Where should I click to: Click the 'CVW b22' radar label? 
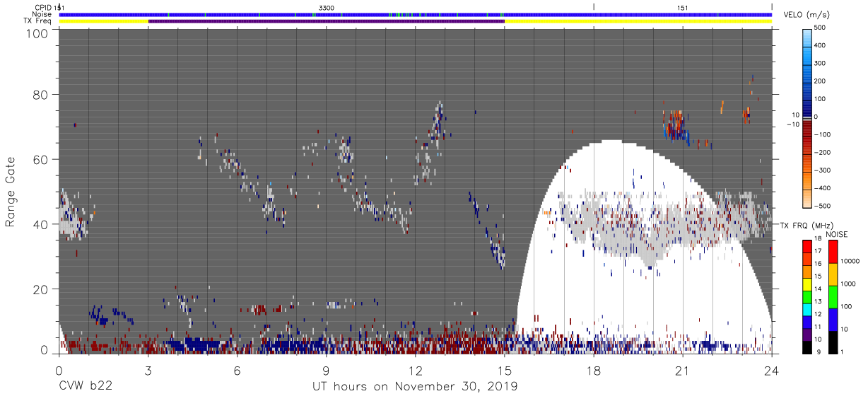coord(84,387)
